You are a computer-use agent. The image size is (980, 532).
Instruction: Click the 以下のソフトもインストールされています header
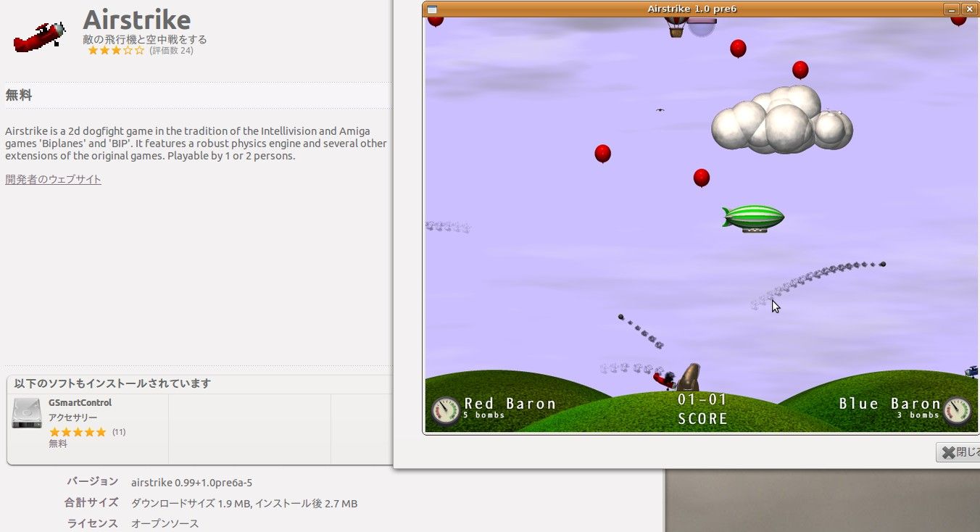[x=112, y=383]
